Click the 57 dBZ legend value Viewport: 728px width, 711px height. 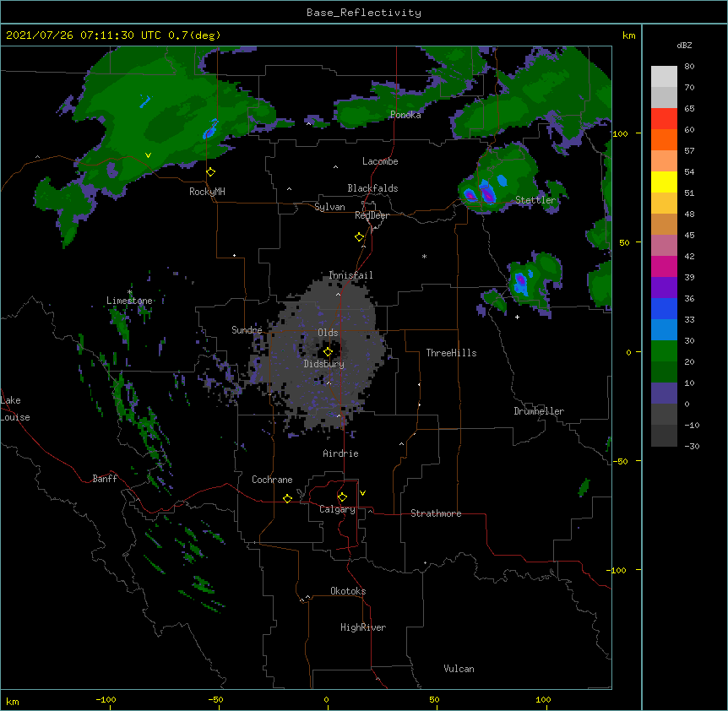[x=689, y=151]
